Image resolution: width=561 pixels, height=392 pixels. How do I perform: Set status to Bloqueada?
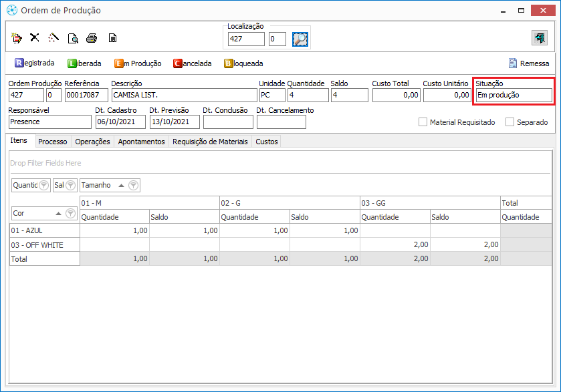click(x=243, y=63)
